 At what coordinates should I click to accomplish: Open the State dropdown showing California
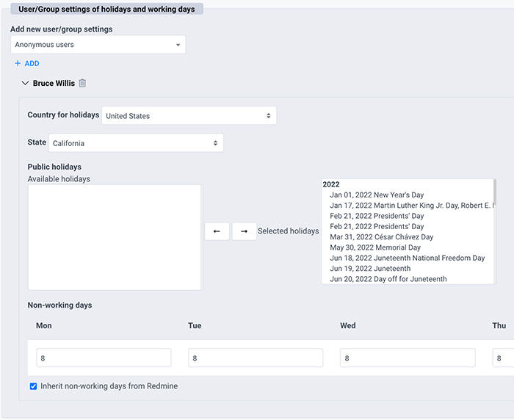point(136,142)
